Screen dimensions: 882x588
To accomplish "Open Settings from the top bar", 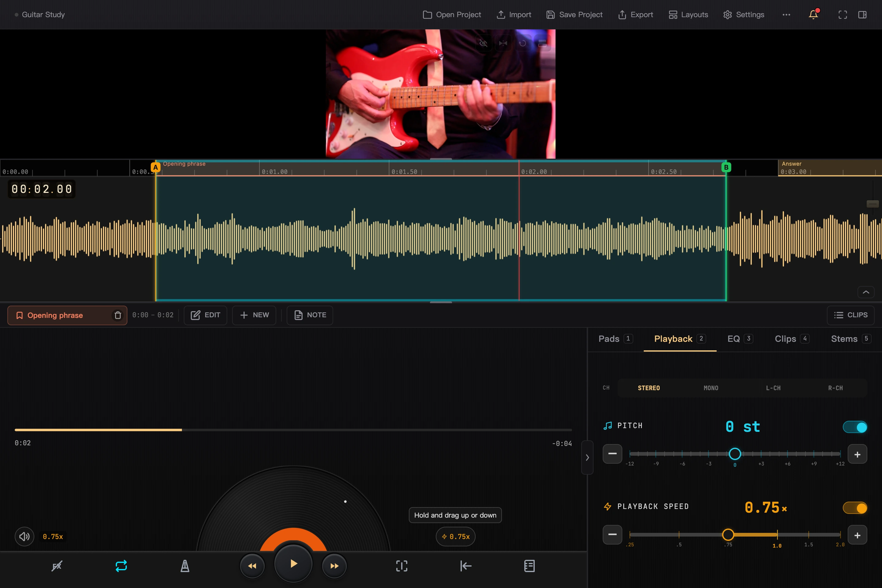I will coord(744,15).
